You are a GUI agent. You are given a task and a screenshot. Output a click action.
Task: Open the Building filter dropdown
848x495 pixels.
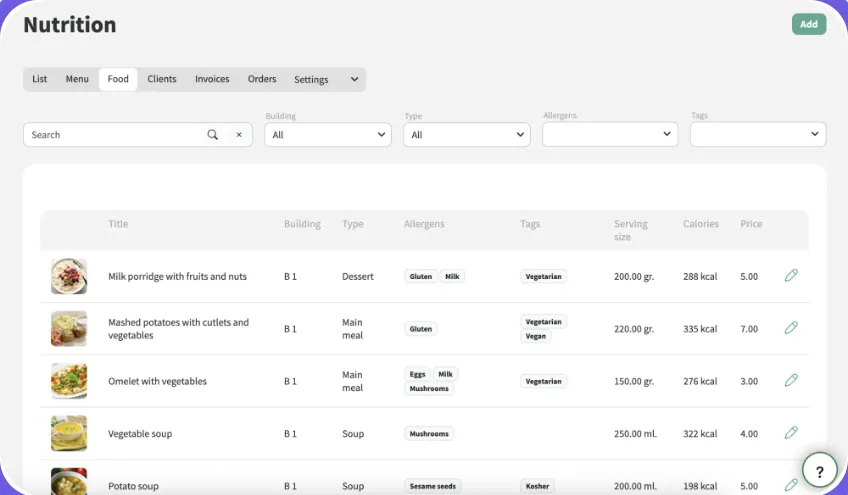pos(328,135)
